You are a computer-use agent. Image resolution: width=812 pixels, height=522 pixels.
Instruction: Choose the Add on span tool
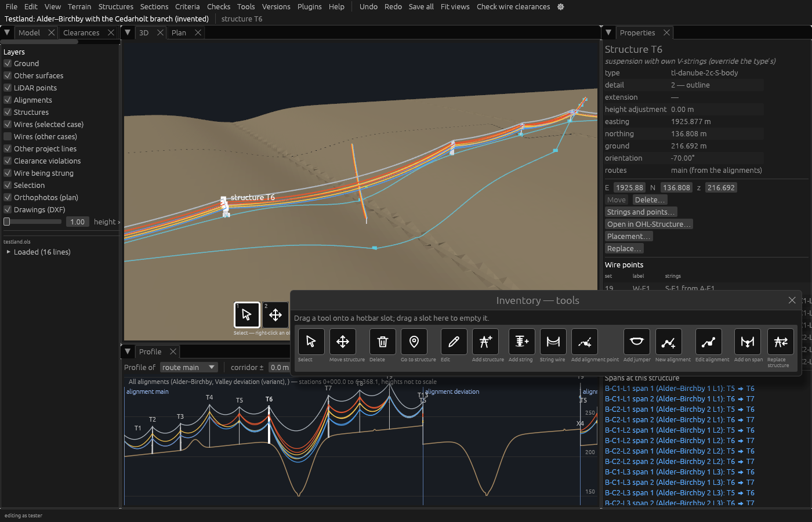coord(748,342)
